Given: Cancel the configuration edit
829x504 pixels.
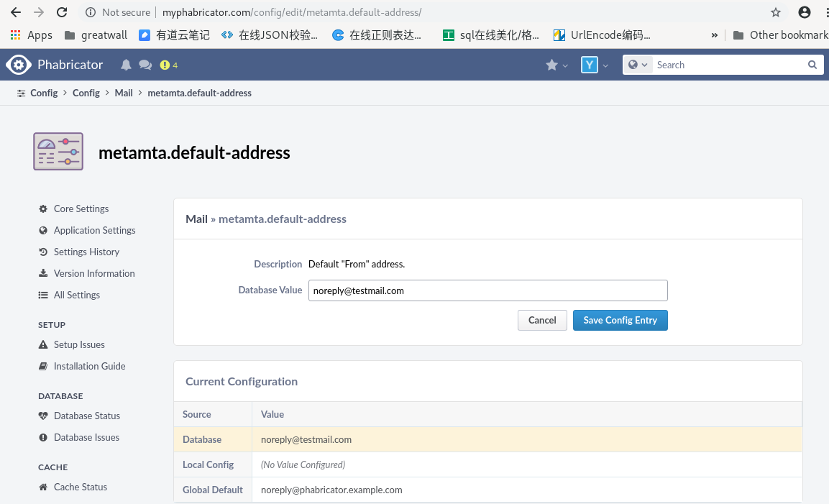Looking at the screenshot, I should pyautogui.click(x=542, y=320).
